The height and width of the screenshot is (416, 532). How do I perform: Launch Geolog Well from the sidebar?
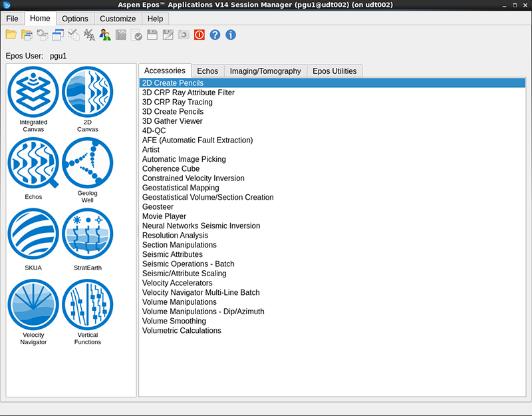pos(88,164)
